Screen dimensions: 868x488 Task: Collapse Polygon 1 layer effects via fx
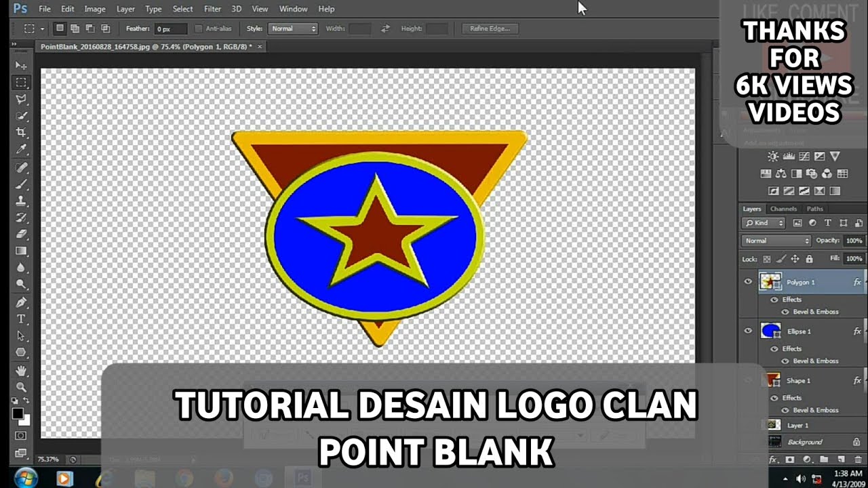pos(857,282)
